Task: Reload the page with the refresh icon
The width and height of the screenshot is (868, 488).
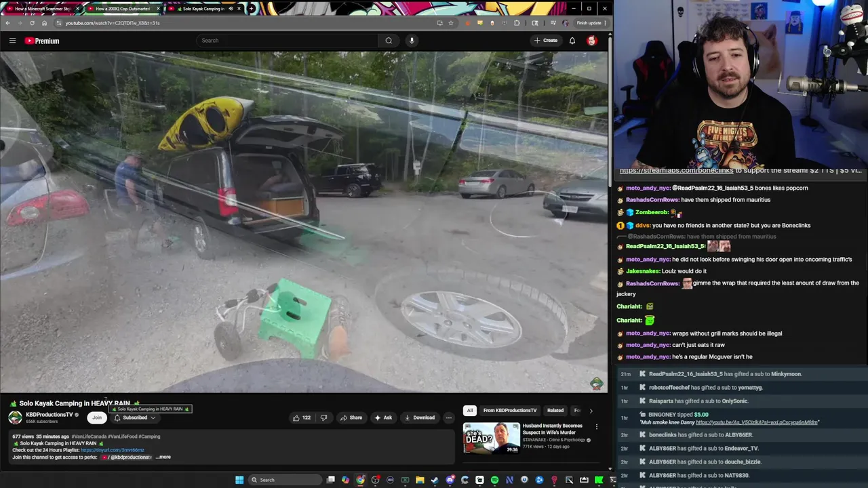Action: click(x=32, y=23)
